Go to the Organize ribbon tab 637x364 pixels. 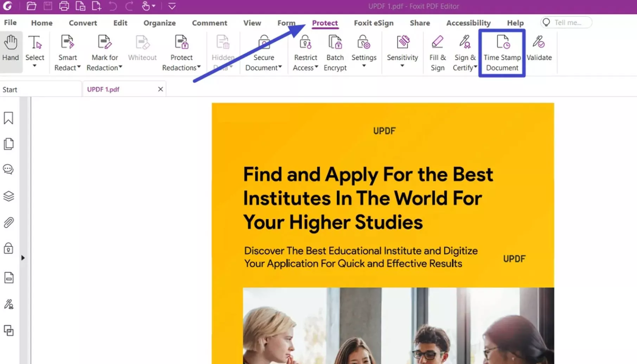click(x=160, y=23)
